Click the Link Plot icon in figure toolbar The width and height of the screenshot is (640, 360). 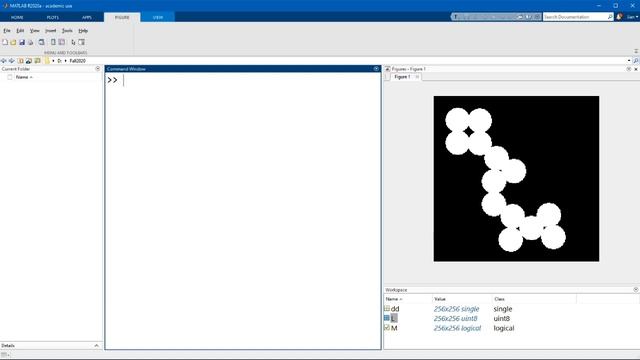42,42
